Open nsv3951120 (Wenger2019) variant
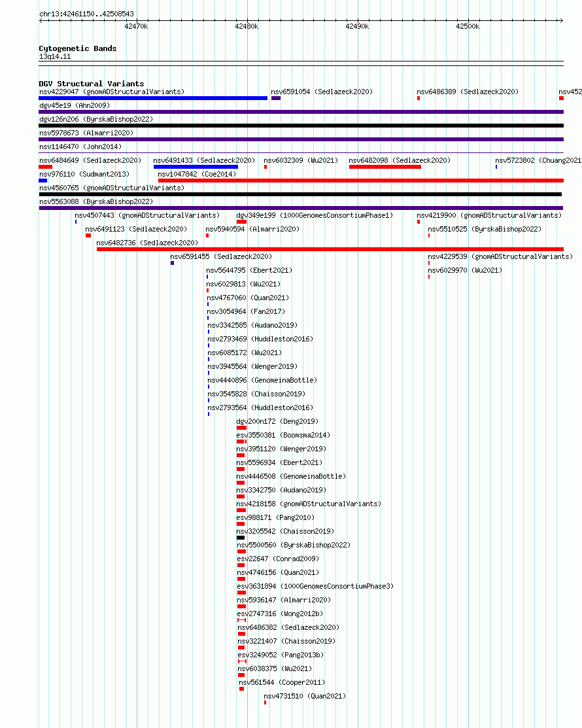Viewport: 582px width, 728px height. point(281,449)
